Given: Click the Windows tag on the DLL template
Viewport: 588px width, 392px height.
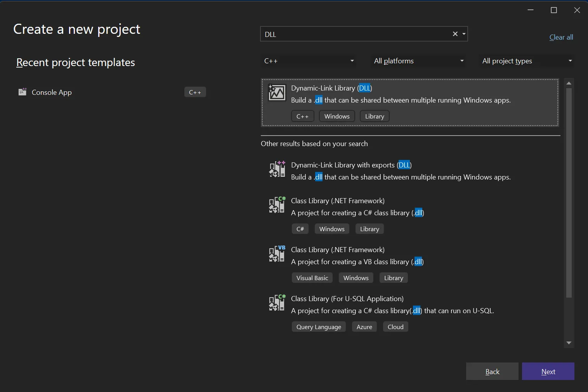Looking at the screenshot, I should point(336,116).
